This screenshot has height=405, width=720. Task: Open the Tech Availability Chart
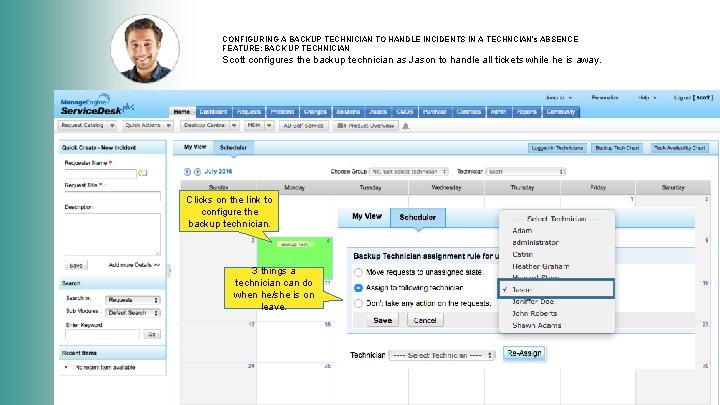point(679,148)
